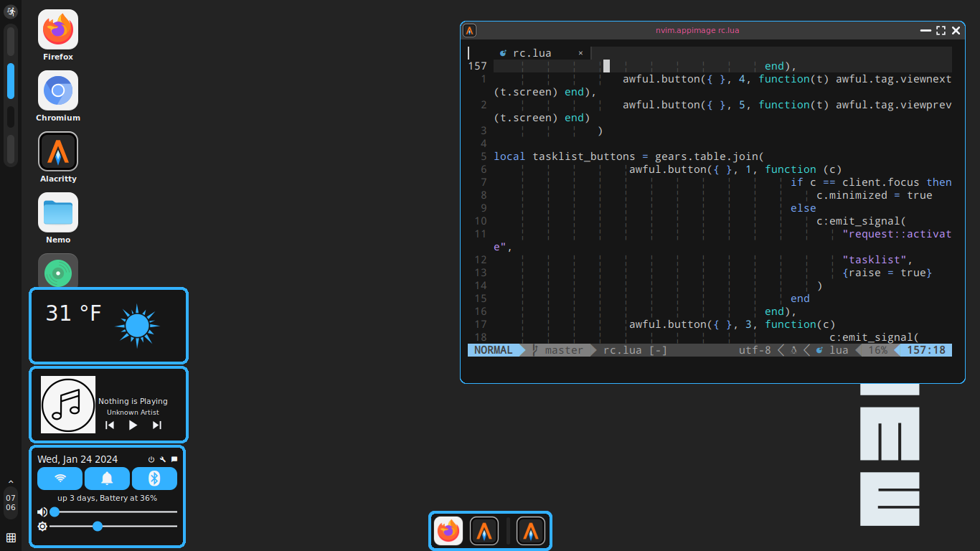Toggle Wi-Fi in the control panel
980x551 pixels.
[x=60, y=479]
